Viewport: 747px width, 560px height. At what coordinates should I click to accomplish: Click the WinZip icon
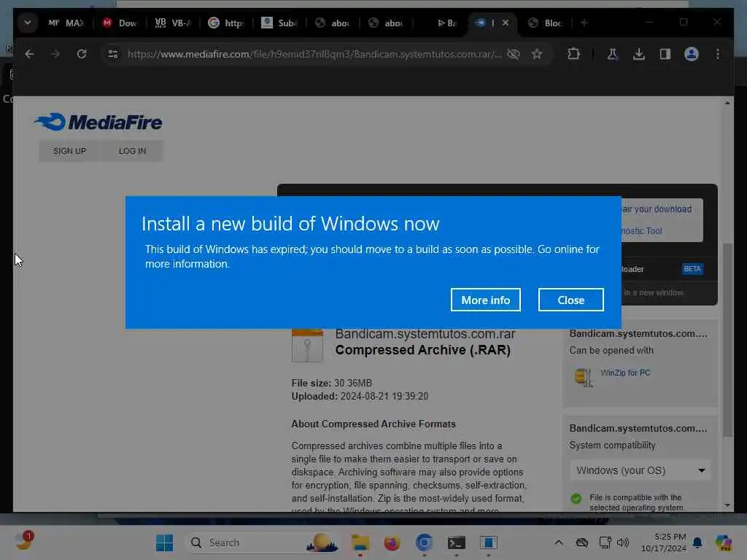point(584,377)
